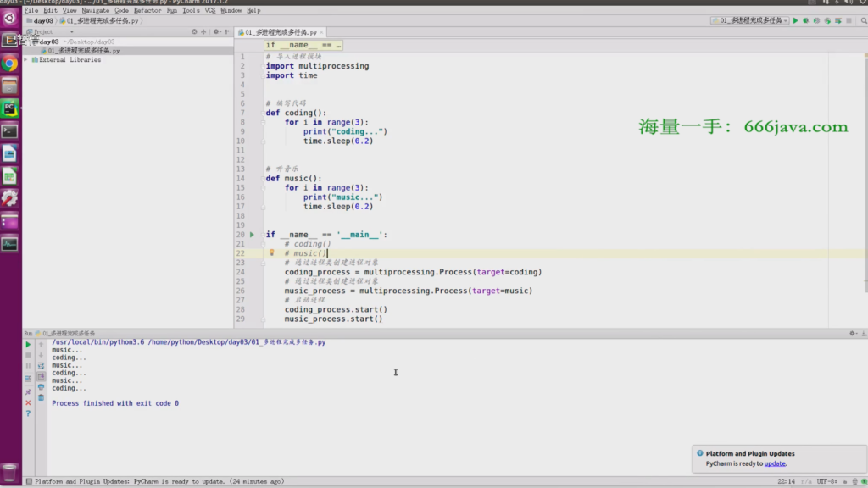Open Chrome from the Ubuntu launcher
The image size is (868, 488).
[x=10, y=64]
